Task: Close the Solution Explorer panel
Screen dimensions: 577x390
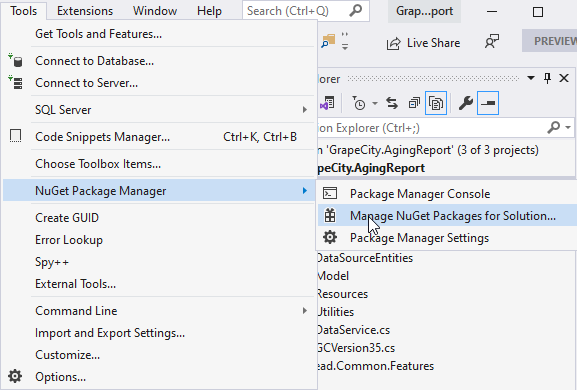Action: (x=564, y=78)
